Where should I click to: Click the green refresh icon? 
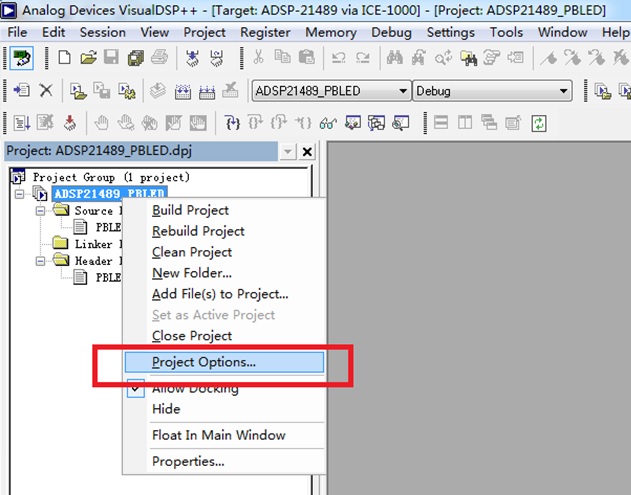point(538,123)
